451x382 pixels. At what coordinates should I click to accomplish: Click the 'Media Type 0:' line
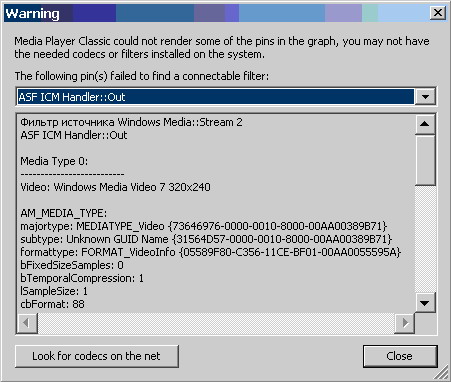(x=54, y=161)
